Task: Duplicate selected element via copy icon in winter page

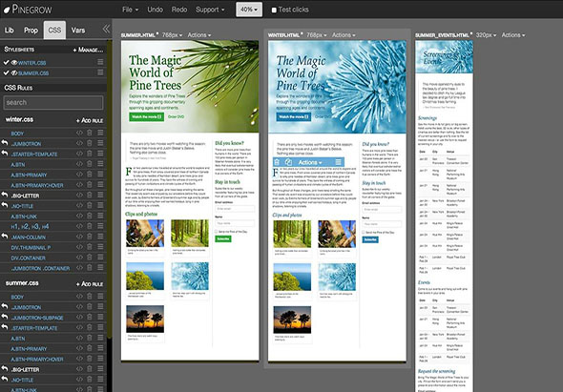Action: 288,162
